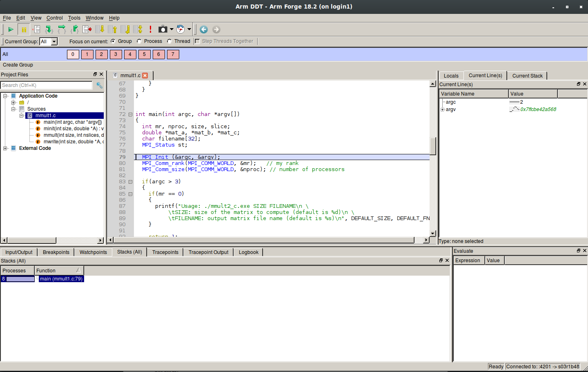The width and height of the screenshot is (588, 372).
Task: Click the forward navigation arrow
Action: 216,29
